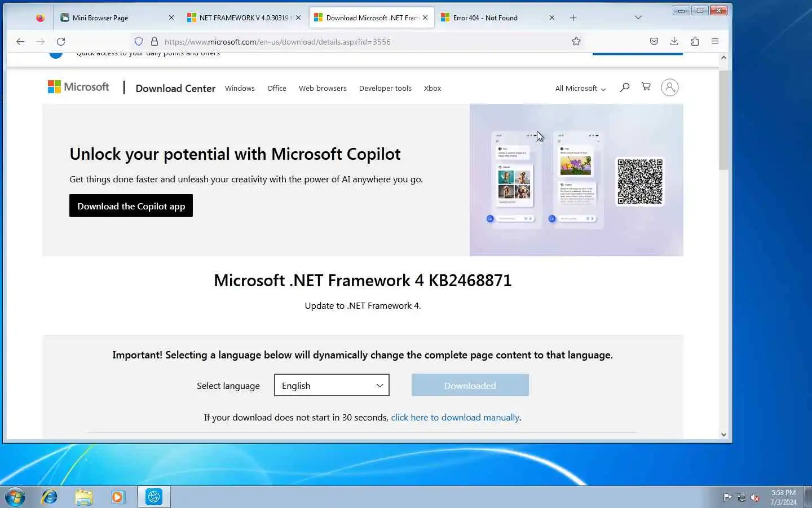Switch to Error 404 - Not Found tab
Image resolution: width=812 pixels, height=508 pixels.
[498, 17]
